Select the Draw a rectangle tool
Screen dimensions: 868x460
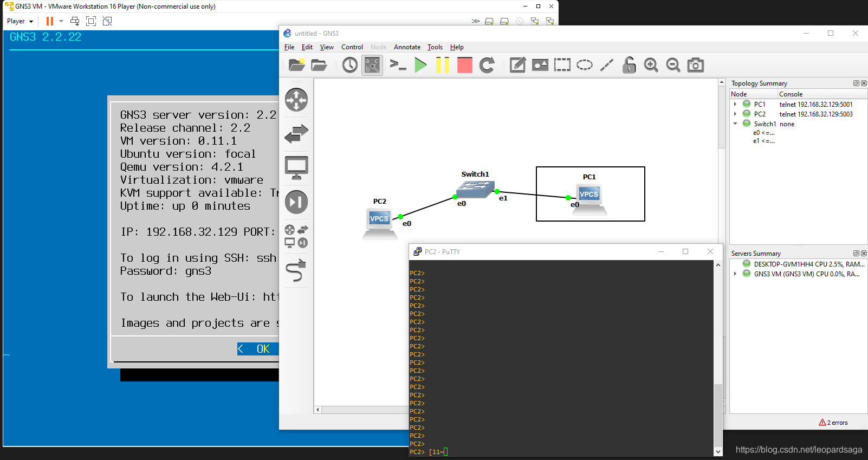(x=562, y=65)
